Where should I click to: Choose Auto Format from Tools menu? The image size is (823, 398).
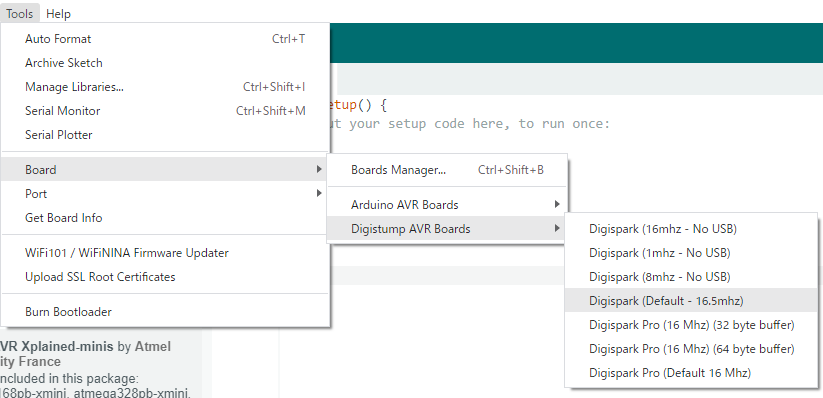(165, 39)
